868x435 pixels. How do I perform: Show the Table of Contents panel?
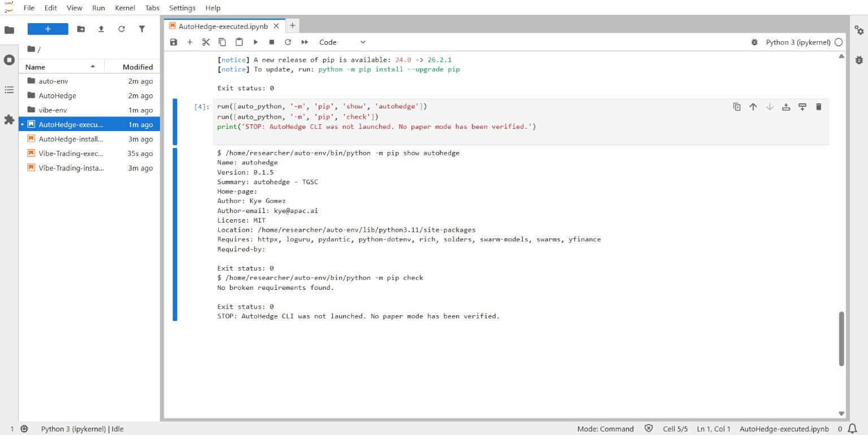(9, 89)
